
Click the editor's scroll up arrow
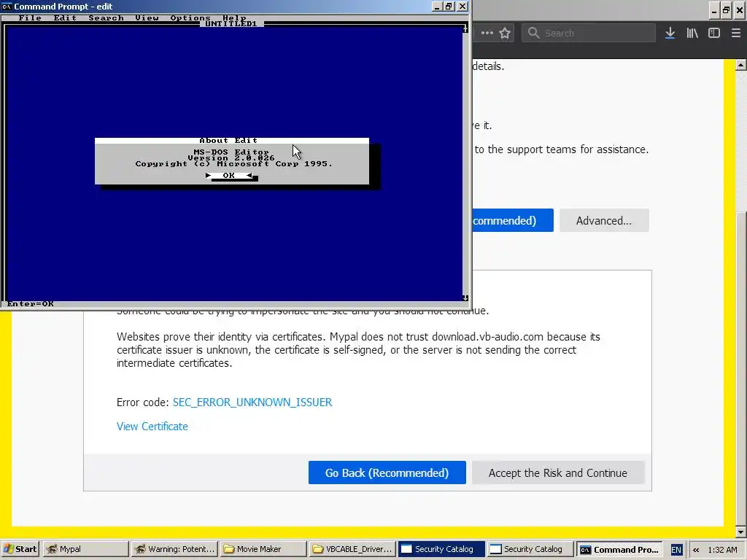[x=465, y=29]
